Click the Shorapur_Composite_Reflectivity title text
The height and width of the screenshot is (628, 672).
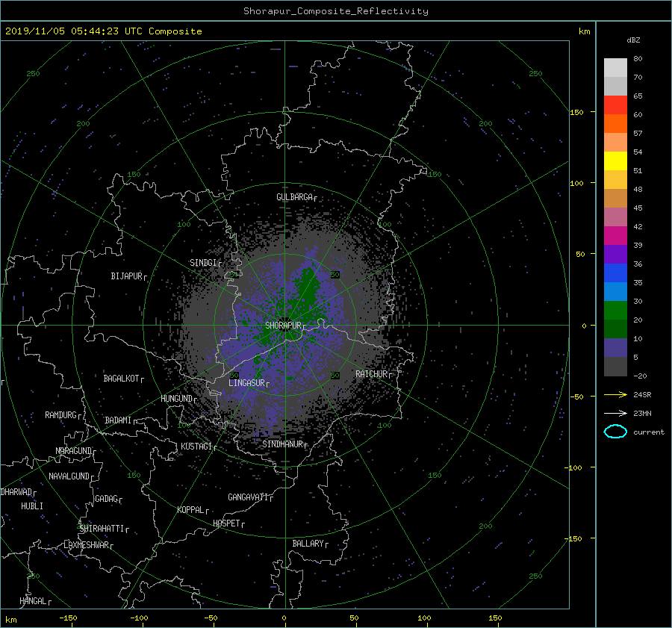336,11
